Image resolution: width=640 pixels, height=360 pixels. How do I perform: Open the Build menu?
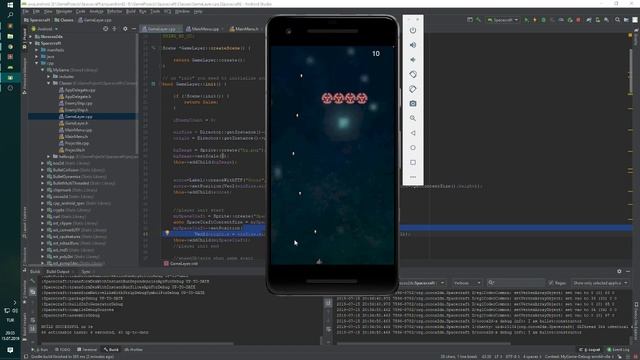[131, 11]
